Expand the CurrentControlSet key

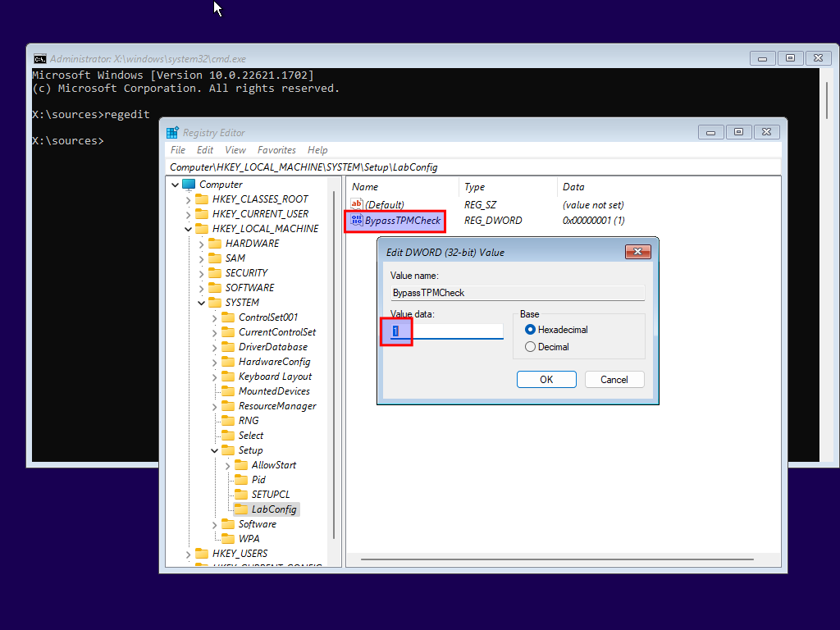pyautogui.click(x=214, y=333)
